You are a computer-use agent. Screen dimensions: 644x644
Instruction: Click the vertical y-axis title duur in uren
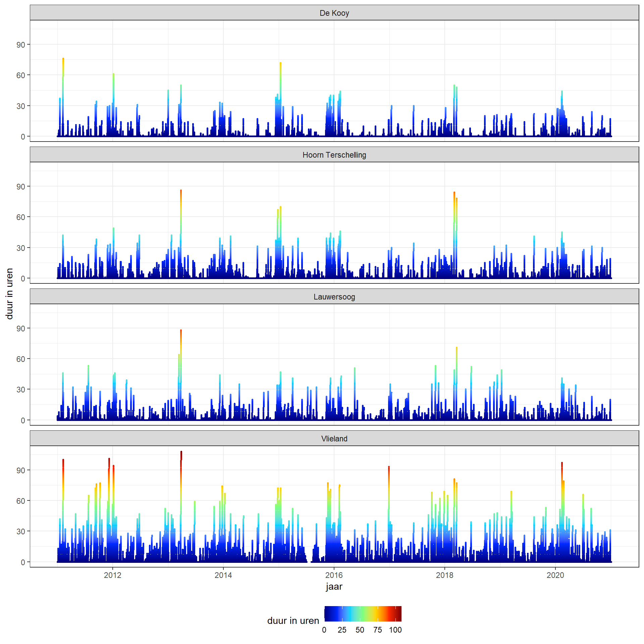(9, 293)
